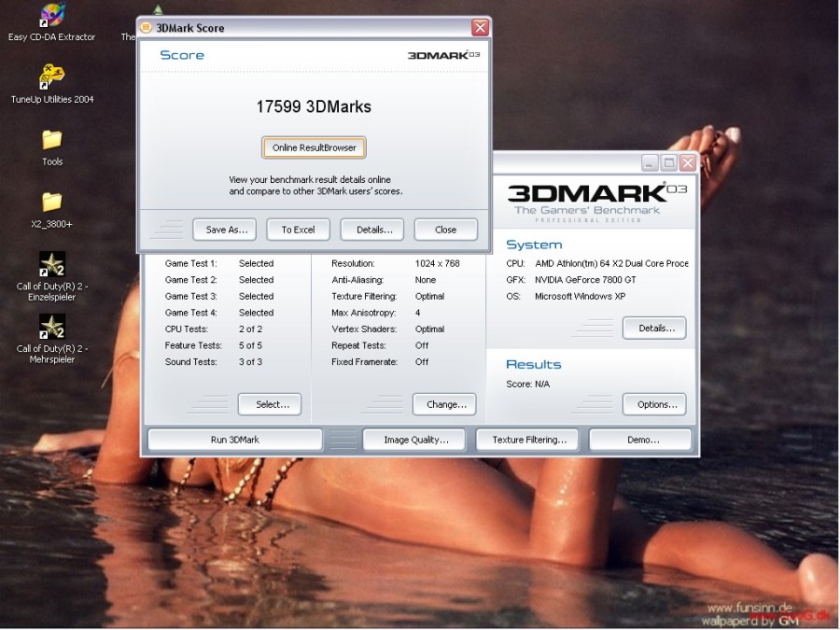Click the '1024 x 768' resolution value

(437, 263)
